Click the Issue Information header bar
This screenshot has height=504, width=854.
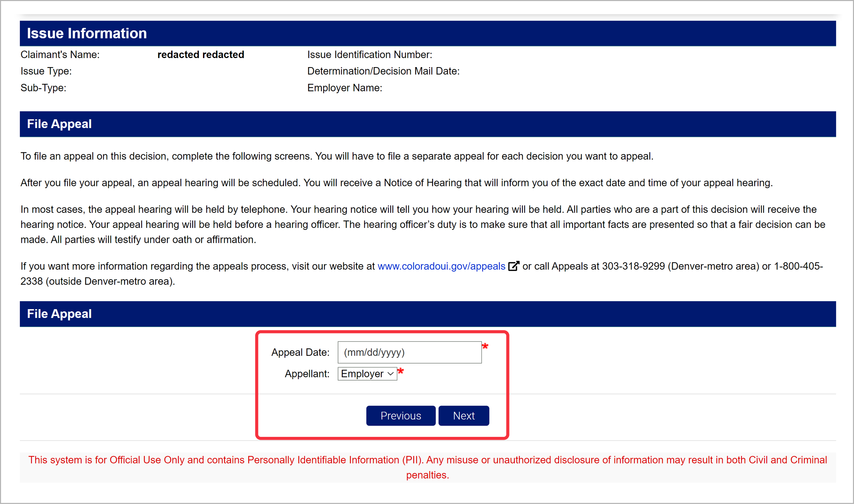tap(428, 33)
